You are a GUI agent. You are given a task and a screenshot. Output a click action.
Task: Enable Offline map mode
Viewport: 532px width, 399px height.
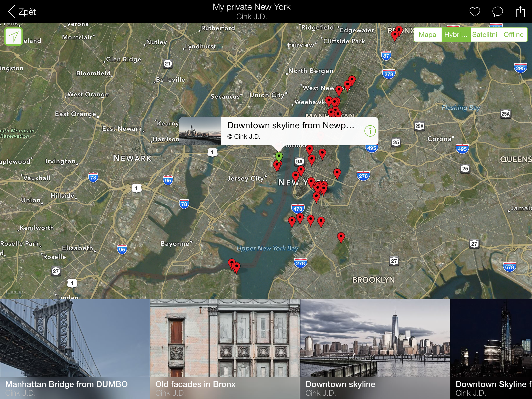[513, 35]
